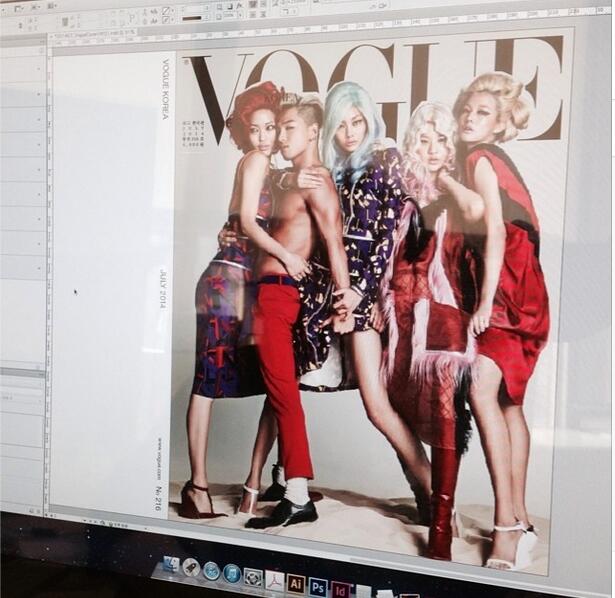Open Finder from the dock

[170, 566]
